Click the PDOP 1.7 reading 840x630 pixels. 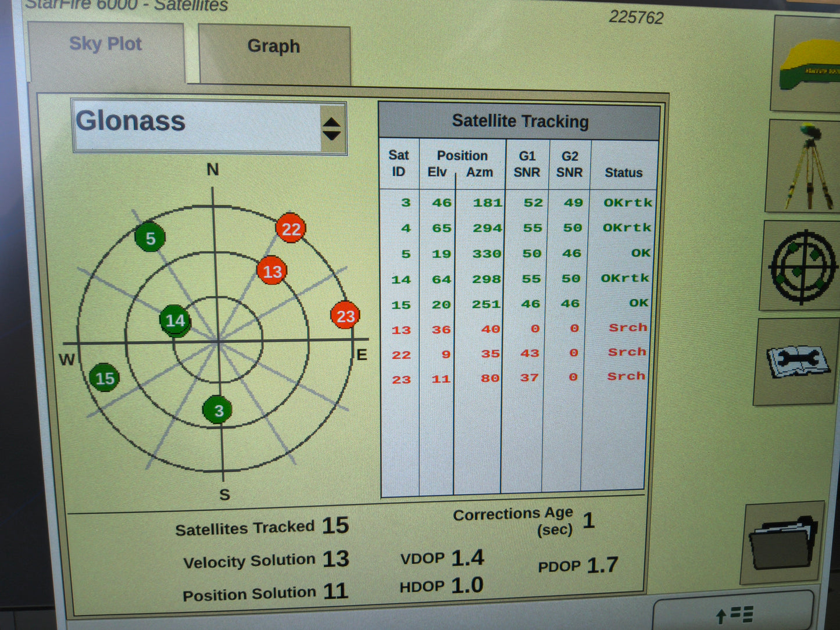click(578, 565)
